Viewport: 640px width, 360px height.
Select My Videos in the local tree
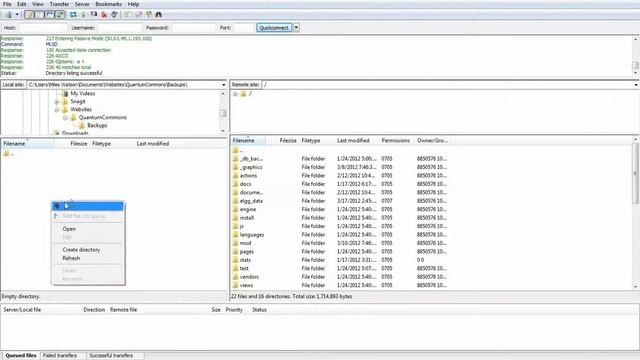(x=83, y=94)
